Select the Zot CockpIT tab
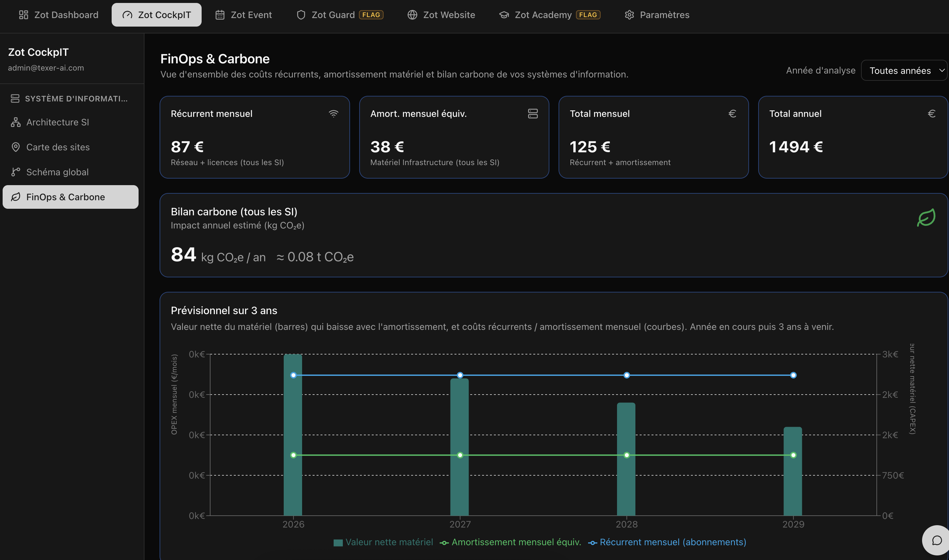Viewport: 949px width, 560px height. (157, 15)
